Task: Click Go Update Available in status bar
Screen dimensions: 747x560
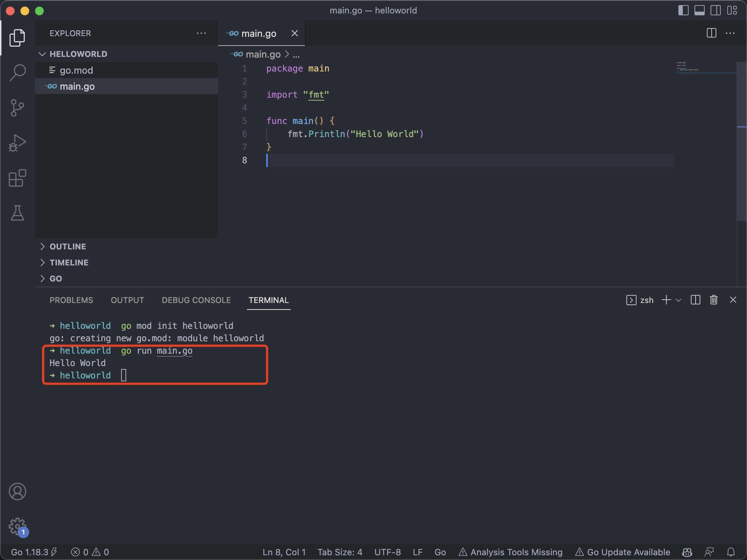Action: pos(623,552)
